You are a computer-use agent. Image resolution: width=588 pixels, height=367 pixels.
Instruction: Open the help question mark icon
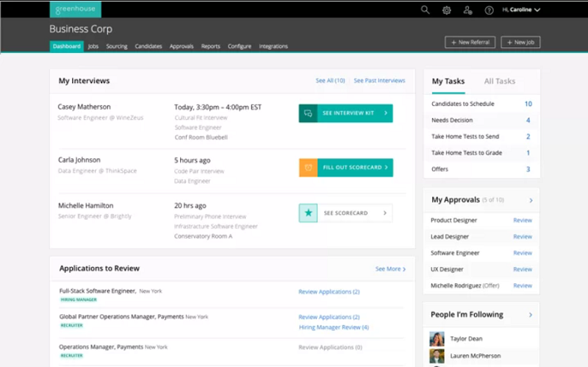point(489,10)
